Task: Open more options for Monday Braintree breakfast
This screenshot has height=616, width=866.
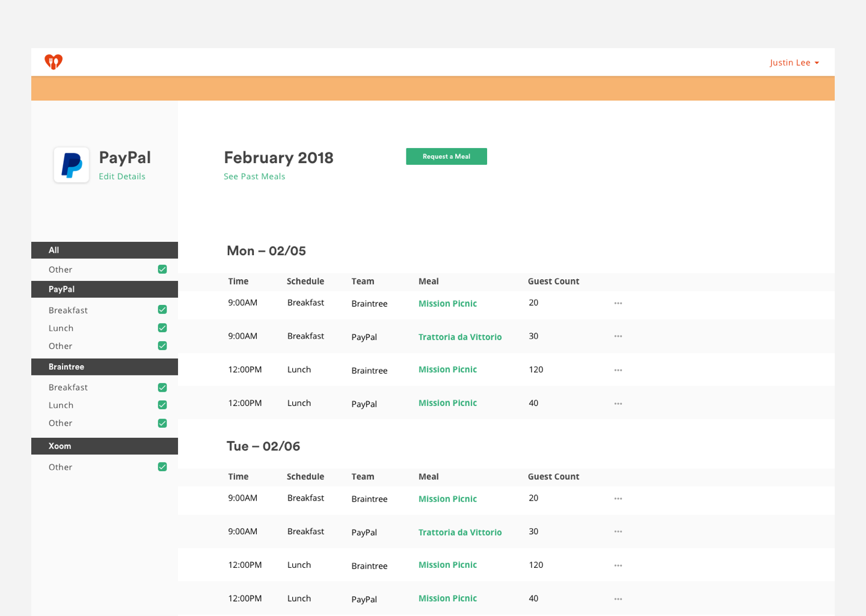Action: click(x=618, y=303)
